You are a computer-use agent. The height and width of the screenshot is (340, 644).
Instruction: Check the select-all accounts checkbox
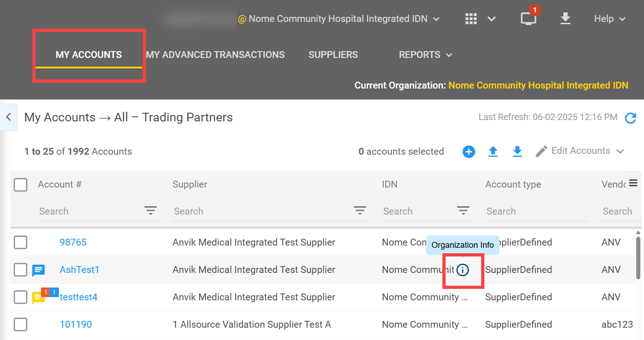point(21,184)
